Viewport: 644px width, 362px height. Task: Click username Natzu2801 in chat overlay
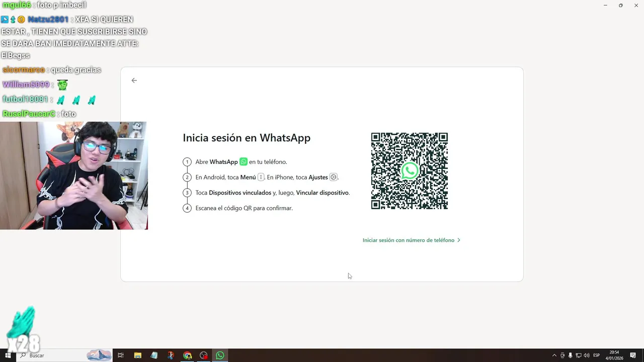coord(48,20)
